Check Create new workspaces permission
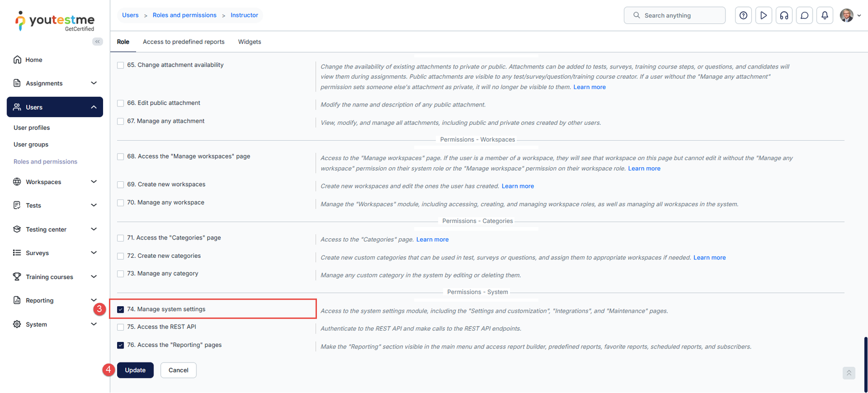The height and width of the screenshot is (393, 868). [120, 185]
